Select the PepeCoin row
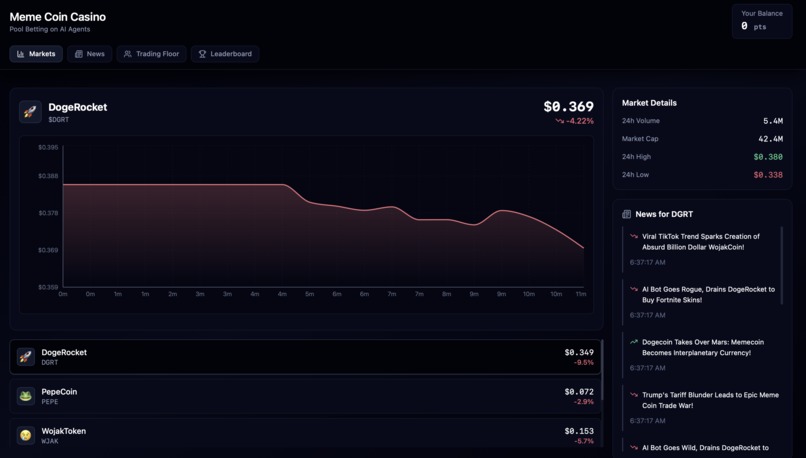The width and height of the screenshot is (806, 458). [x=305, y=396]
